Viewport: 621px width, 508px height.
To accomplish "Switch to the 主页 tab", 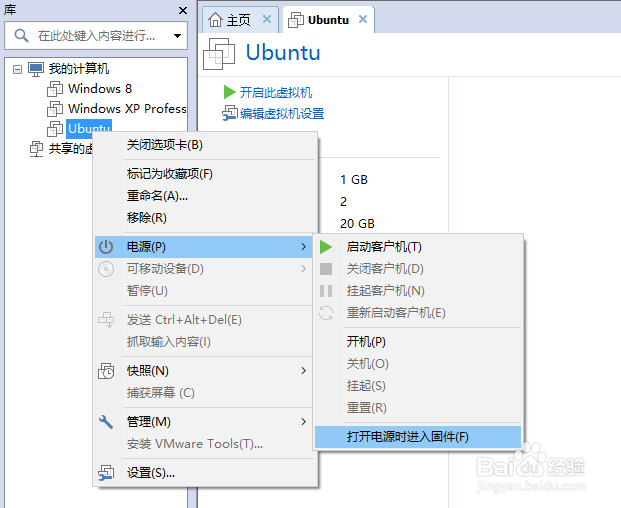I will coord(240,20).
